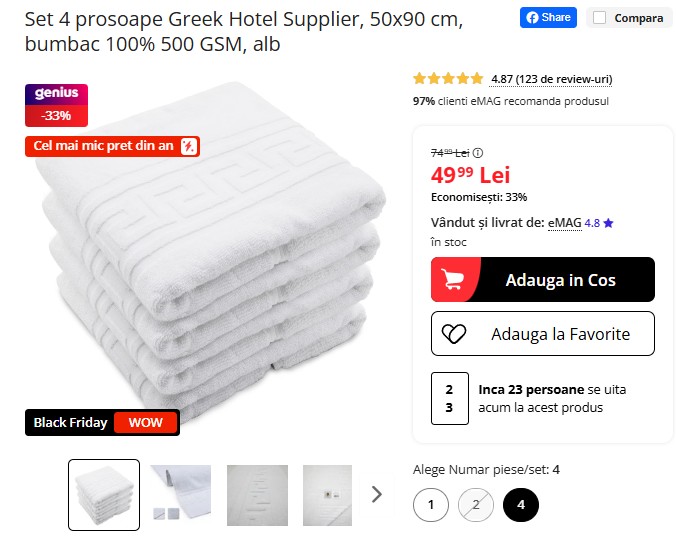Show next thumbnails with right chevron
The image size is (676, 548).
[377, 494]
